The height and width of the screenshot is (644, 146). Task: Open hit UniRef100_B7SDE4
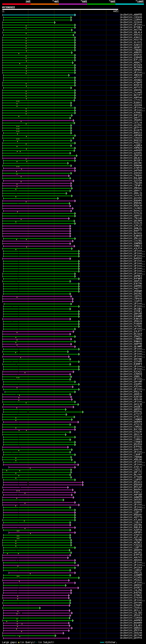click(131, 27)
